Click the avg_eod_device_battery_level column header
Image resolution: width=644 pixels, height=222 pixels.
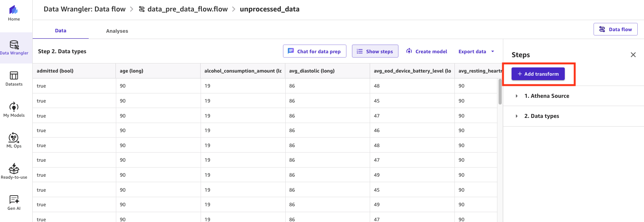pyautogui.click(x=412, y=71)
